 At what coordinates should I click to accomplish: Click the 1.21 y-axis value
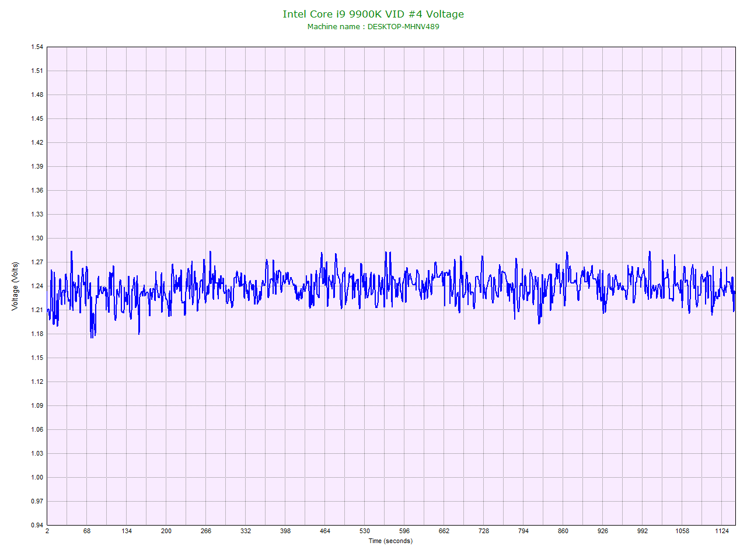pyautogui.click(x=37, y=310)
